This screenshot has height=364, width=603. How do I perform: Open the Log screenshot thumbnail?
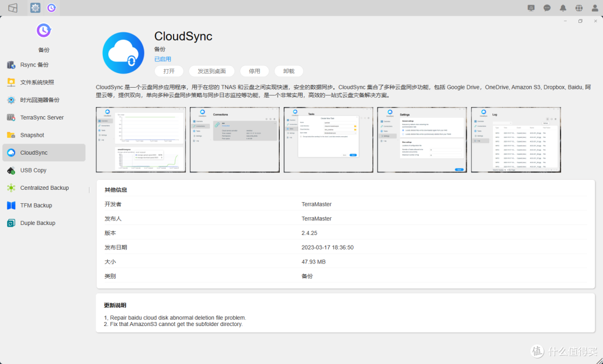tap(516, 140)
